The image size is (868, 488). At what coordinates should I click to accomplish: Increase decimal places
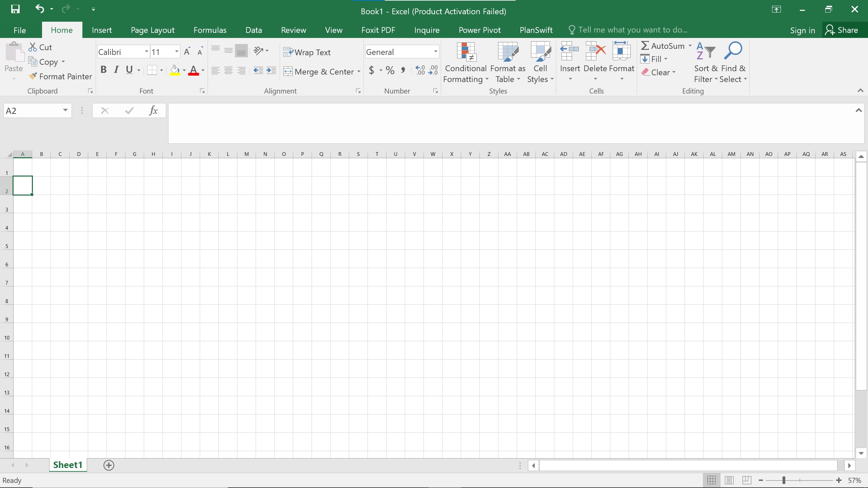click(x=419, y=70)
